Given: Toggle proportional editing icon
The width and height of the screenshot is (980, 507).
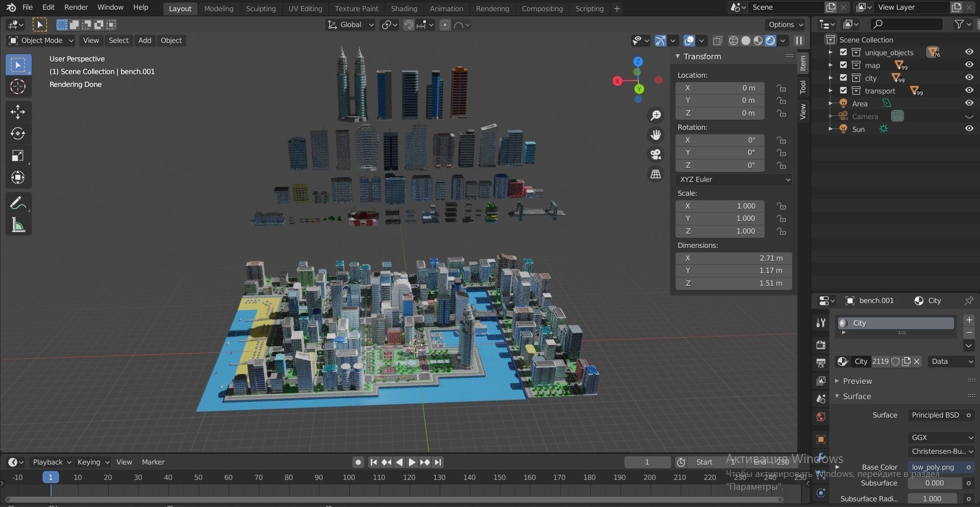Looking at the screenshot, I should tap(445, 25).
